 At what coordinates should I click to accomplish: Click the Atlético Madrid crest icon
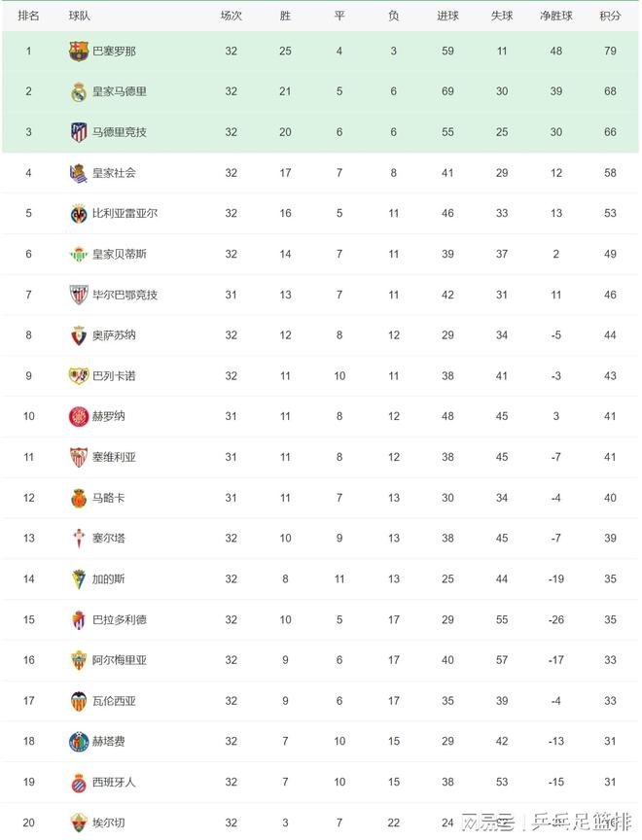pos(79,132)
